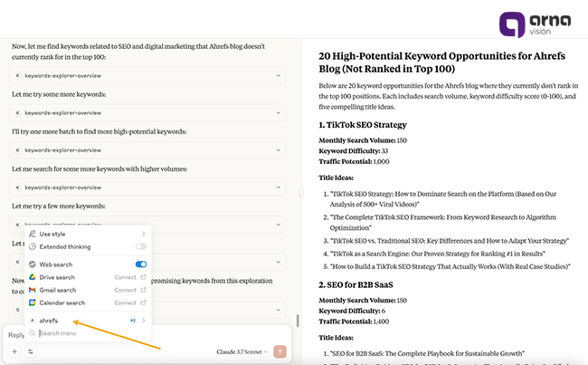Screen dimensions: 588x365
Task: Click the Google Calendar icon in menu
Action: point(33,303)
